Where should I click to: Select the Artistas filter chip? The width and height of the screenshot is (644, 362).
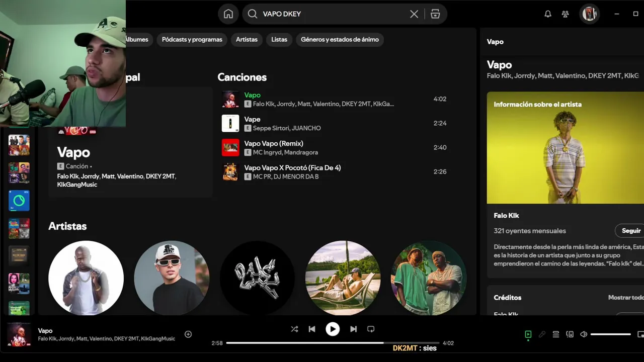[x=247, y=39]
